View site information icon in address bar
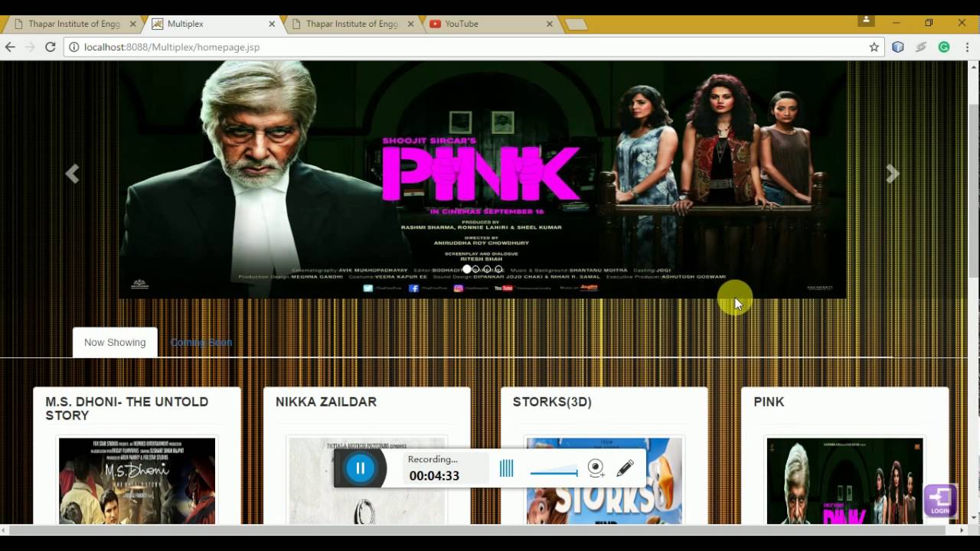 tap(74, 47)
